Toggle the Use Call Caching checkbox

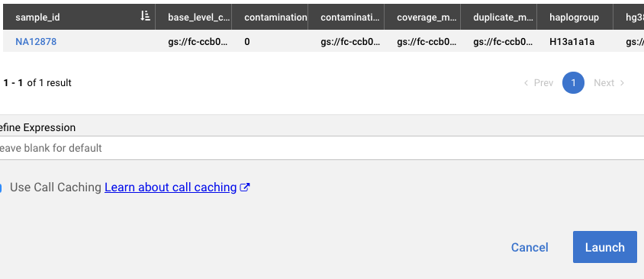point(1,188)
